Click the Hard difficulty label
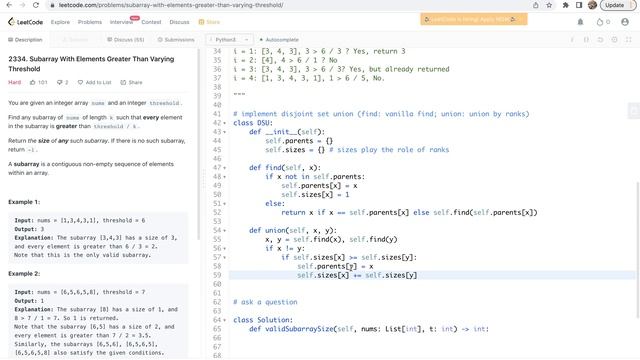The image size is (640, 360). click(14, 82)
